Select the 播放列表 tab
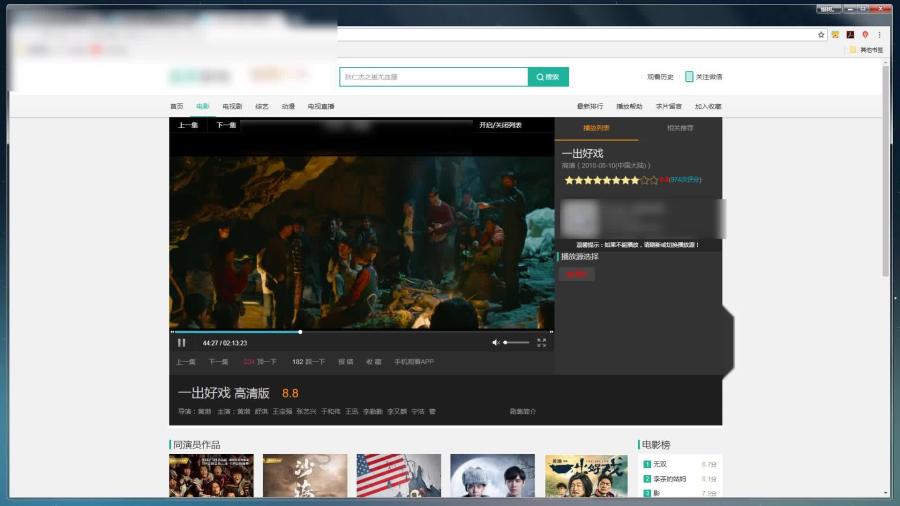The width and height of the screenshot is (900, 506). [x=596, y=128]
